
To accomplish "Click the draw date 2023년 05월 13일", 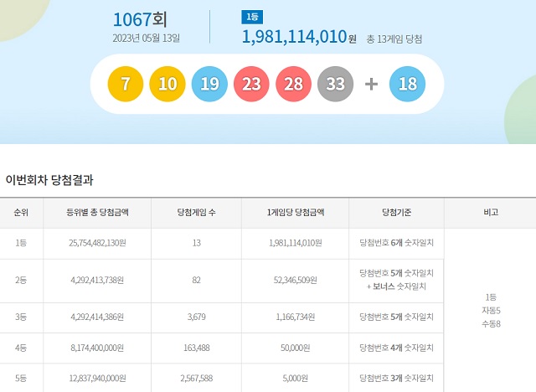I will coord(147,38).
